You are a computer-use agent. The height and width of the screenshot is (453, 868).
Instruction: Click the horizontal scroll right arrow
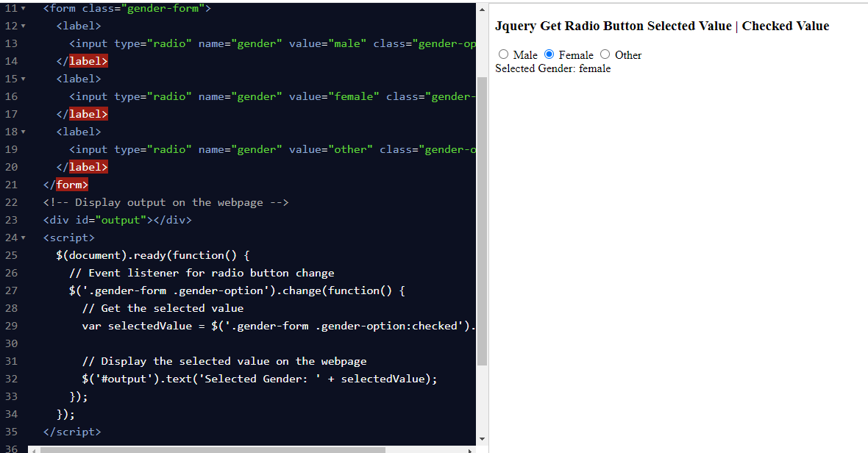(x=470, y=449)
